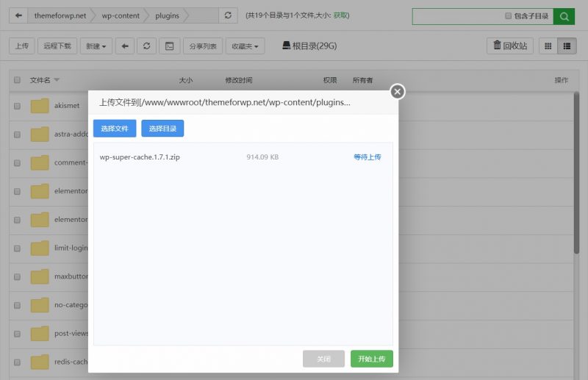Screen dimensions: 588x380
Task: Select the akismet folder checkbox
Action: point(18,106)
